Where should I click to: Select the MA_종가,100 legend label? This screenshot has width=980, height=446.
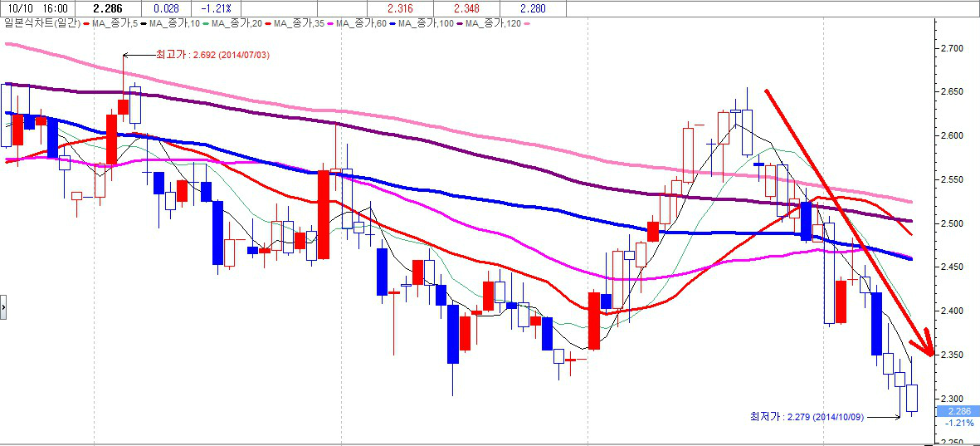pyautogui.click(x=427, y=23)
